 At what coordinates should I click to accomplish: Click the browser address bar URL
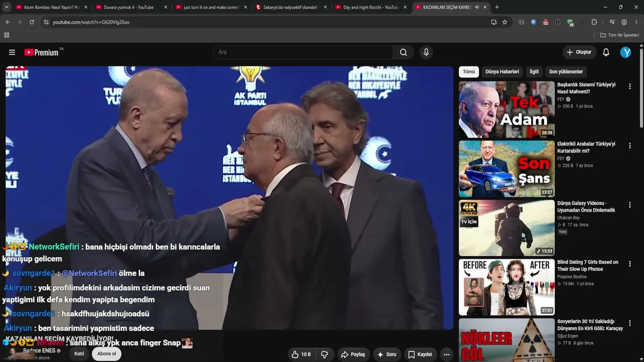[x=91, y=22]
